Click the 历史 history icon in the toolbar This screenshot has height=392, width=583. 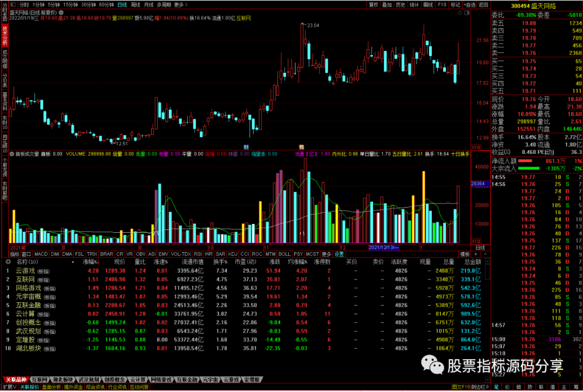click(401, 4)
